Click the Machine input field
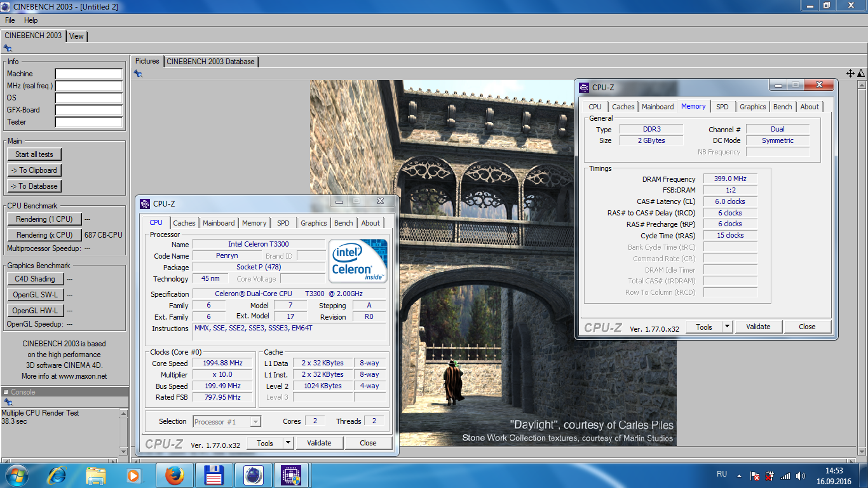The height and width of the screenshot is (488, 868). pos(89,74)
